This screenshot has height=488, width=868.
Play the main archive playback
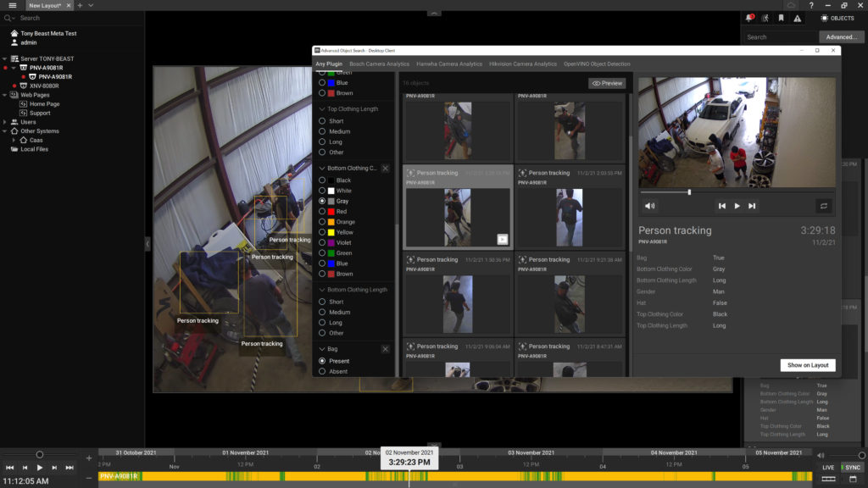coord(39,468)
